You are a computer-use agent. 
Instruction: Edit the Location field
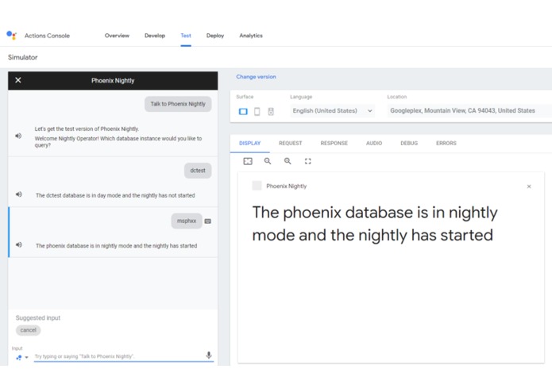(x=469, y=111)
